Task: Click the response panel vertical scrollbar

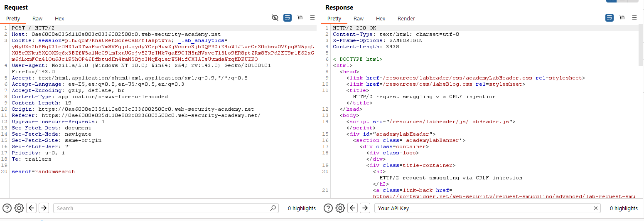Action: click(640, 46)
